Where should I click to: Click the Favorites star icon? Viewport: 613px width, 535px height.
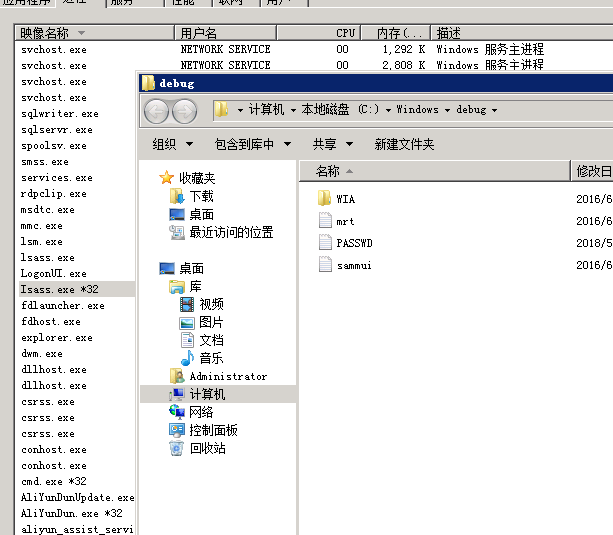click(x=167, y=178)
